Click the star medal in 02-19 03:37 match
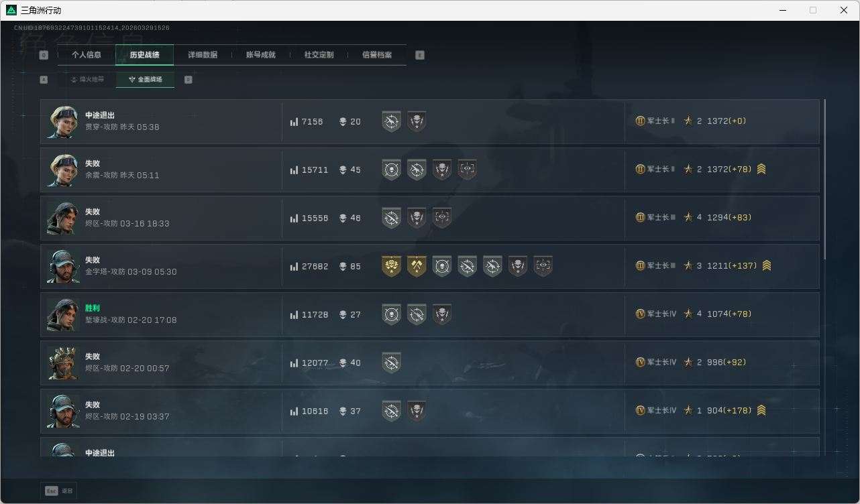The image size is (860, 504). tap(417, 411)
